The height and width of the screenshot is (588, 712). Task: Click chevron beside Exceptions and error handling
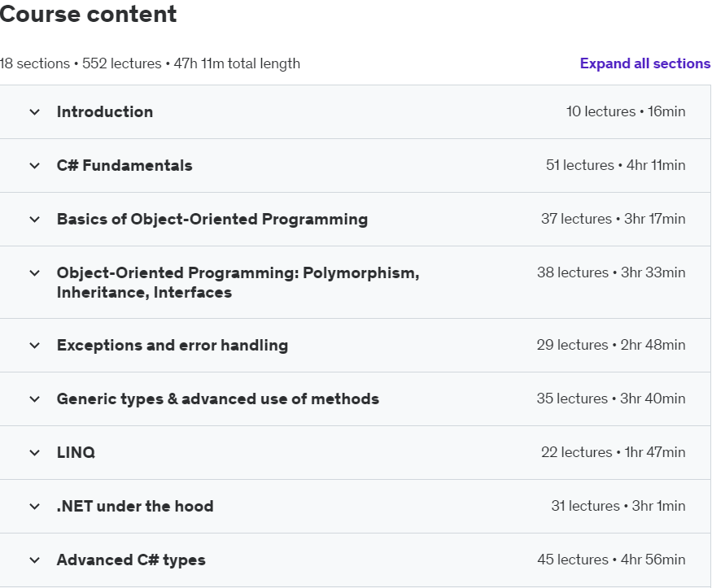[x=34, y=346]
